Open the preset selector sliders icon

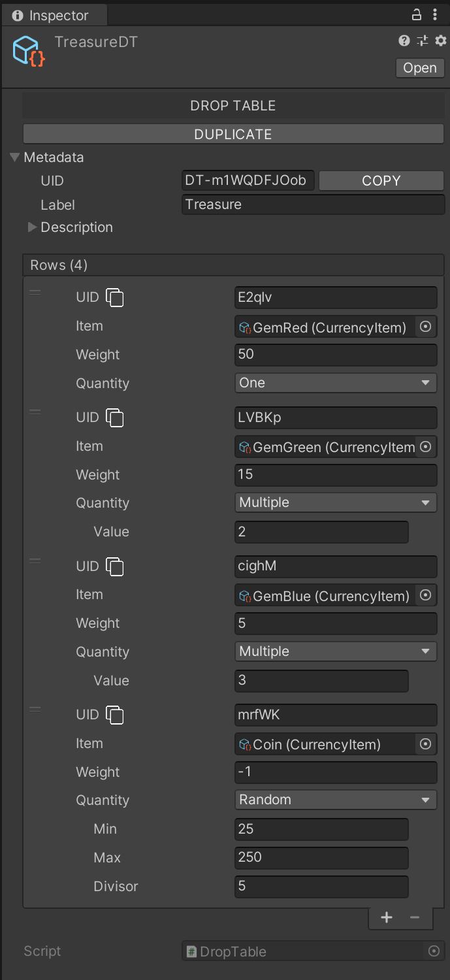(x=423, y=41)
